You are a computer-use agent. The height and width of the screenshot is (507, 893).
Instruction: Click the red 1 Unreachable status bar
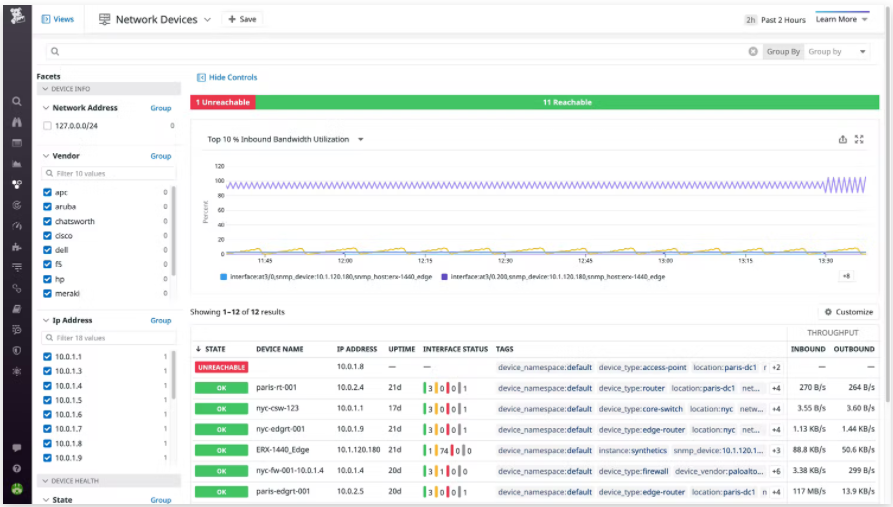click(223, 102)
